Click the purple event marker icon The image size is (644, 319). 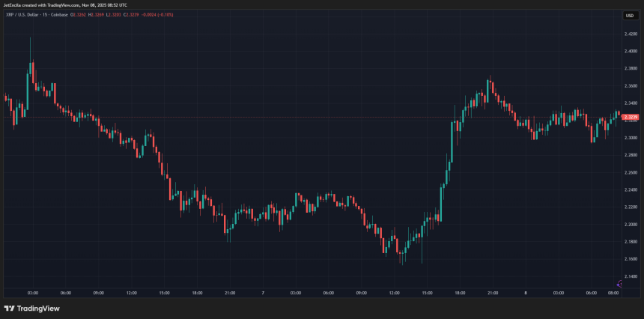pyautogui.click(x=619, y=283)
